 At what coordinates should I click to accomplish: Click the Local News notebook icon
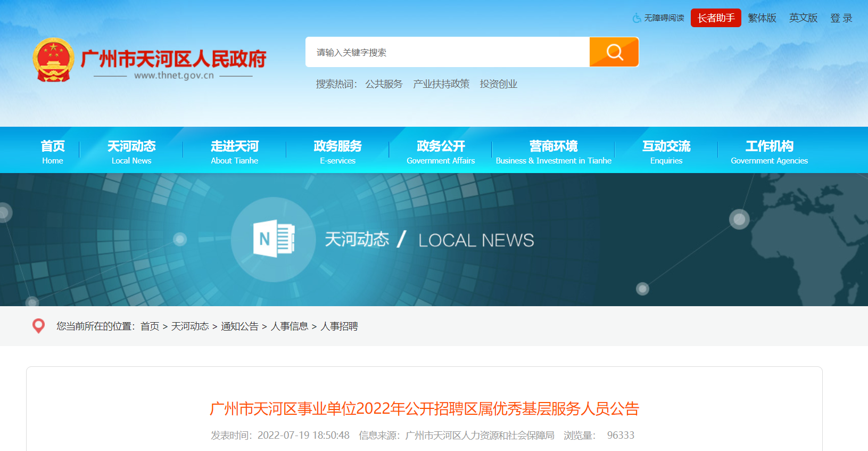point(274,239)
